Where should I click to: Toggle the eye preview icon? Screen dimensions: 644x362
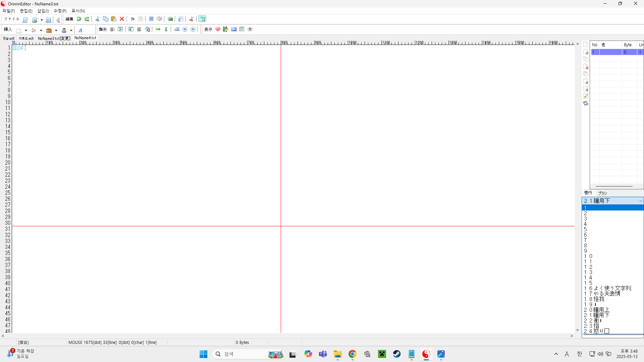(x=250, y=29)
